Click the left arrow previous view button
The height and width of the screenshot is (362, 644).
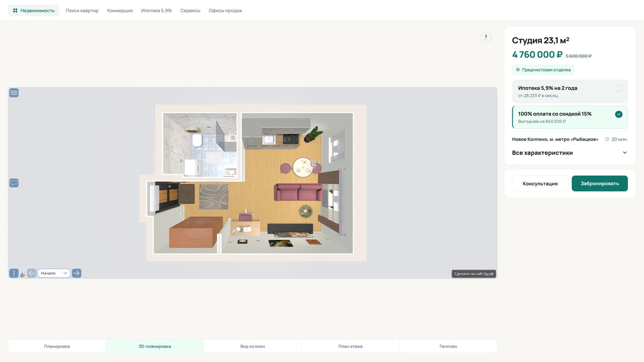32,273
